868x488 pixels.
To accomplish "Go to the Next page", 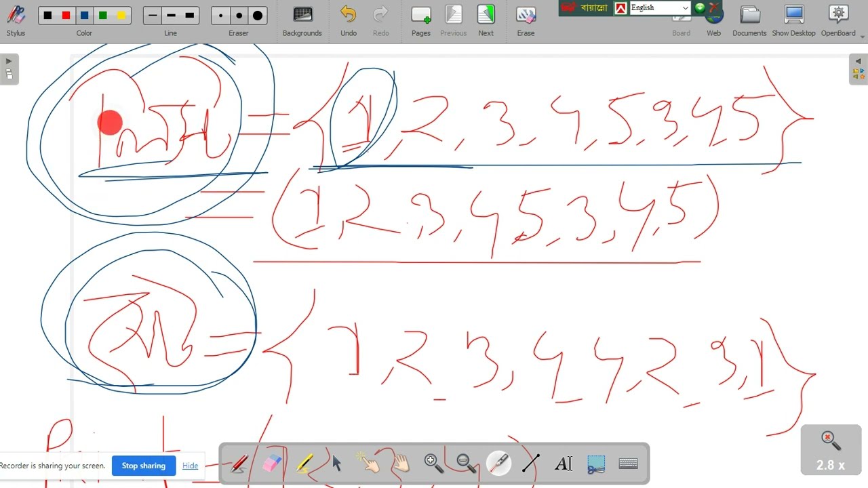I will click(486, 20).
